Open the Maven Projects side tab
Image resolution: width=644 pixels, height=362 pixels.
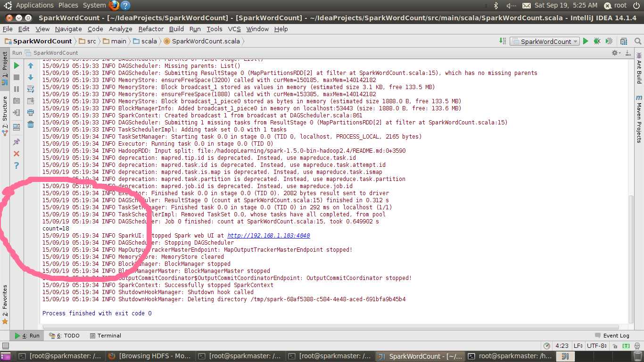pyautogui.click(x=639, y=119)
